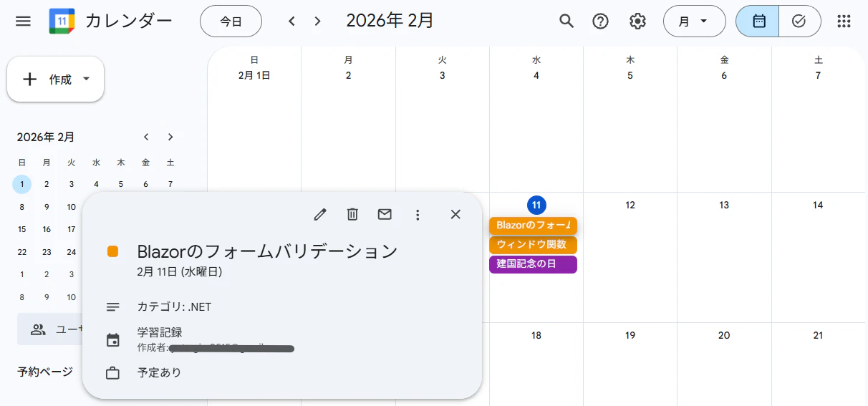Image resolution: width=868 pixels, height=406 pixels.
Task: Select day 20 in main grid
Action: click(724, 335)
